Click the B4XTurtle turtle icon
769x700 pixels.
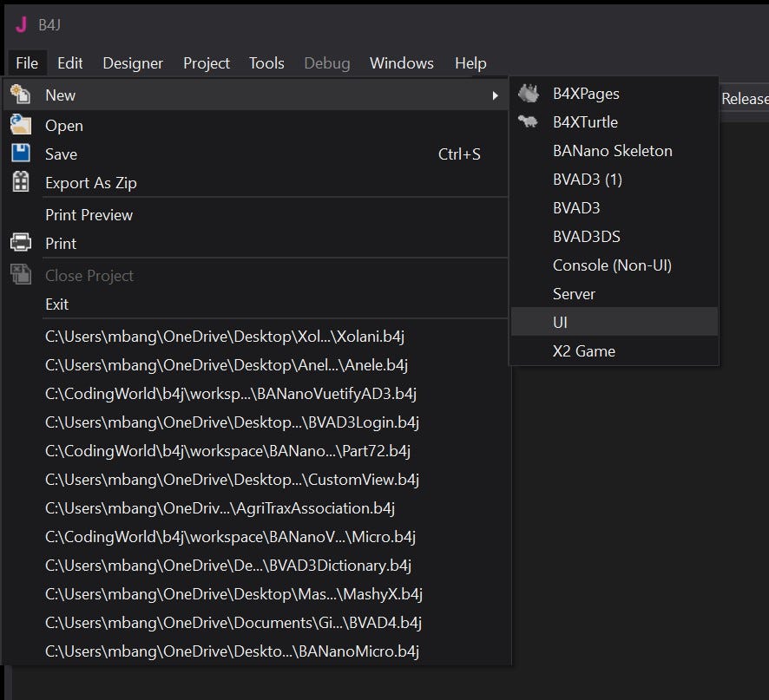click(528, 121)
